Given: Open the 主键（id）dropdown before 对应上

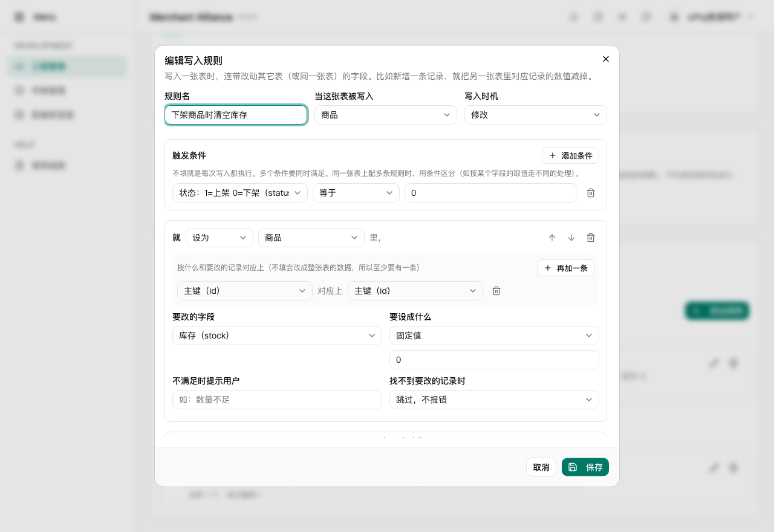Looking at the screenshot, I should point(245,291).
